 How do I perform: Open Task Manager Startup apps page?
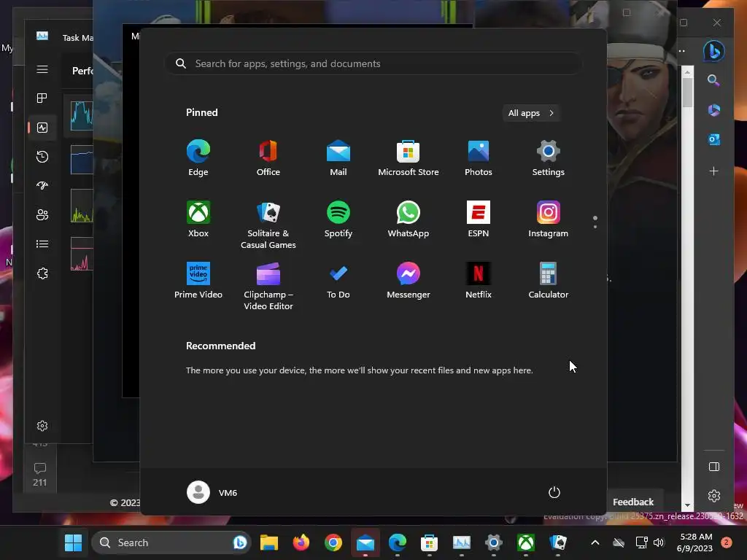tap(42, 186)
